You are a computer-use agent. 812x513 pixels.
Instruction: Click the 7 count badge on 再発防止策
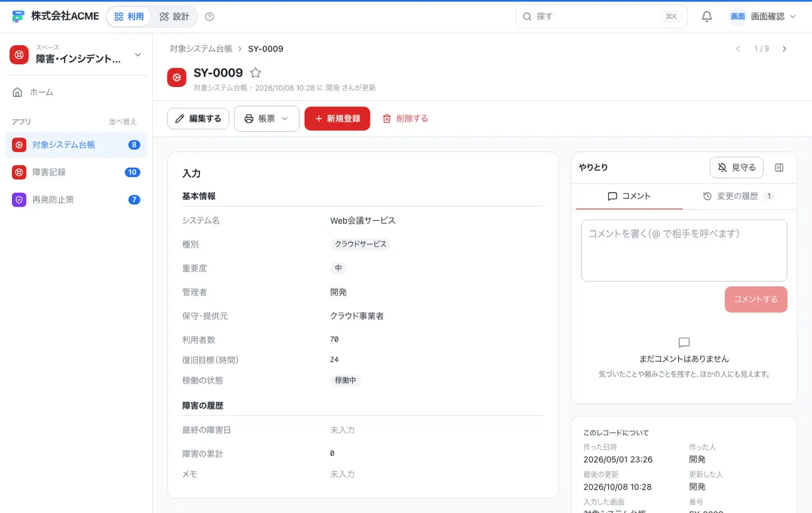pos(134,200)
